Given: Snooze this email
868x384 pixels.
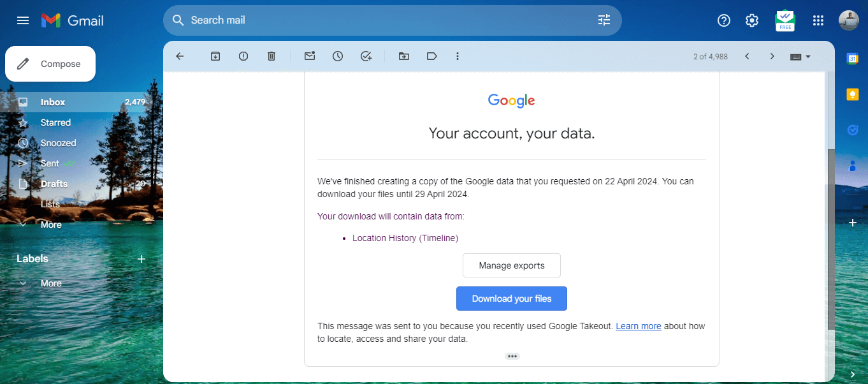Looking at the screenshot, I should (337, 56).
